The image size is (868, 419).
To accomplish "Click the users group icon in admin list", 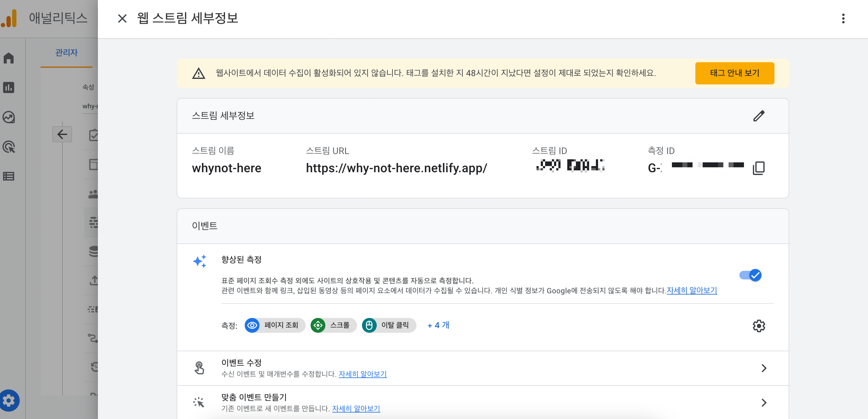I will tap(93, 194).
